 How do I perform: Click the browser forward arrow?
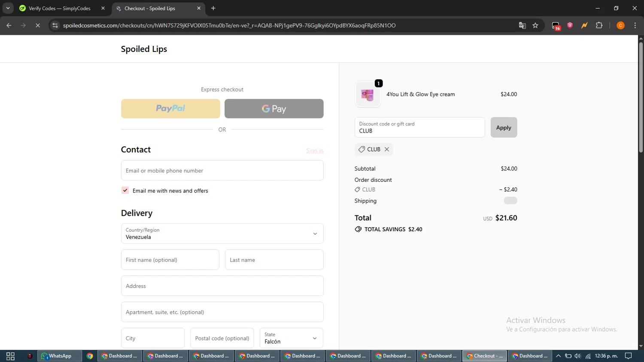(x=23, y=25)
